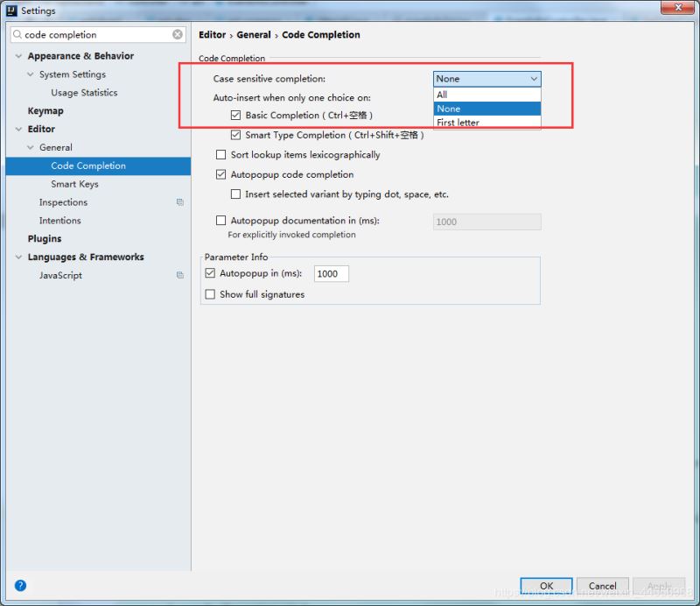Click 'Auto-insert when only one choice on' label

[x=292, y=97]
